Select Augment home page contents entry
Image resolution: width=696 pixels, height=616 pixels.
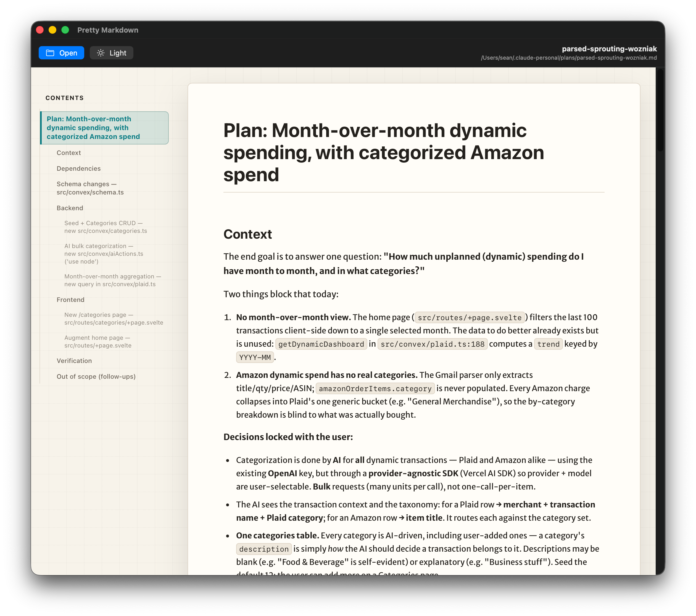pos(98,341)
